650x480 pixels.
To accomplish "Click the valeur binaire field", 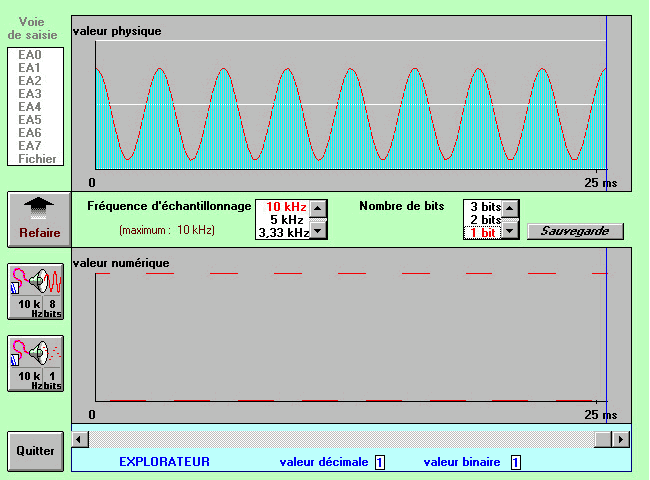I will (x=515, y=462).
